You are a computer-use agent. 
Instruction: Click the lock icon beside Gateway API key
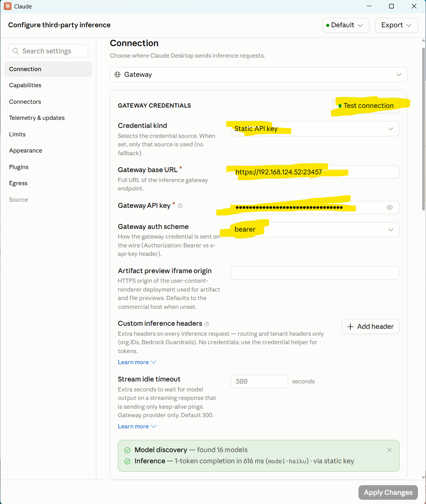click(180, 206)
